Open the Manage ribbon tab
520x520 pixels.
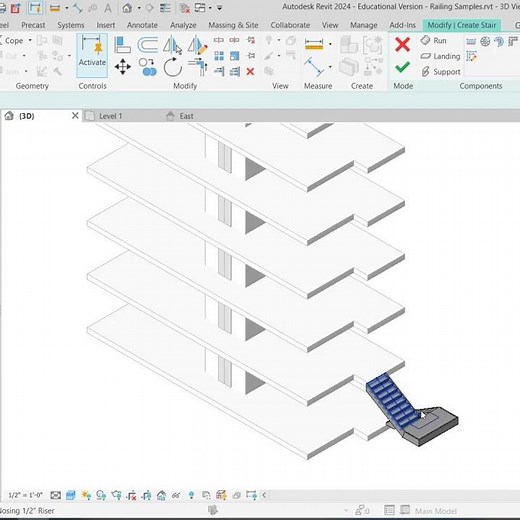click(x=364, y=25)
